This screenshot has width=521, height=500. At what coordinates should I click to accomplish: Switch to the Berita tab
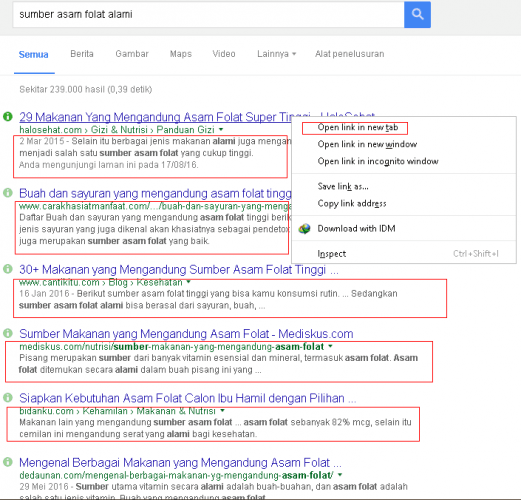point(82,54)
